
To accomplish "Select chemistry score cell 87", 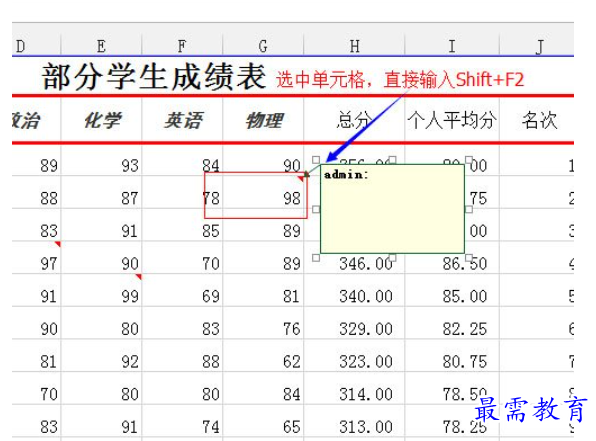I will (101, 192).
